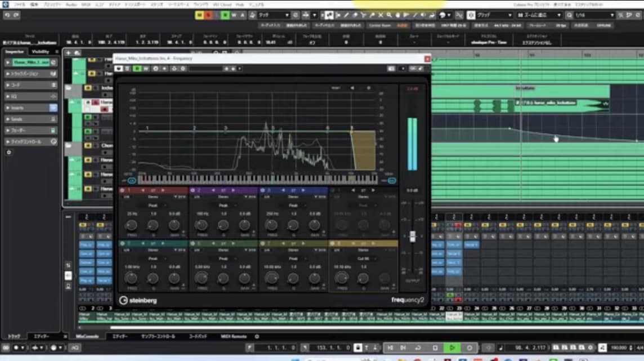Select the Mute X tool

(381, 15)
